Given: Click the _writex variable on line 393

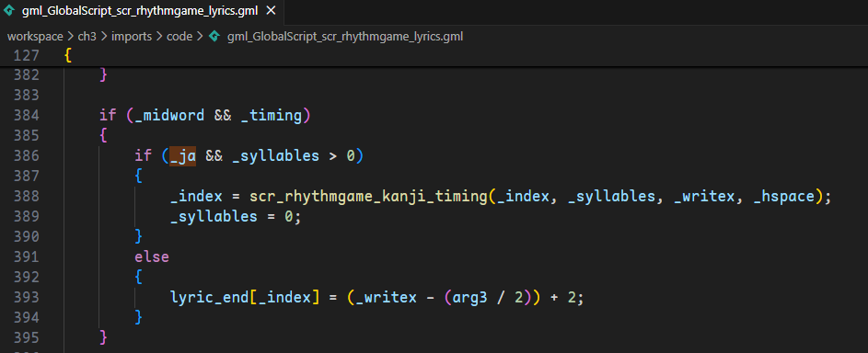Looking at the screenshot, I should [387, 297].
